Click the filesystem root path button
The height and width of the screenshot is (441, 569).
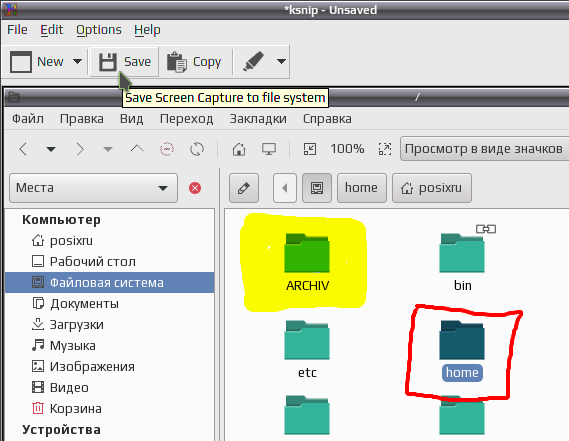(317, 188)
